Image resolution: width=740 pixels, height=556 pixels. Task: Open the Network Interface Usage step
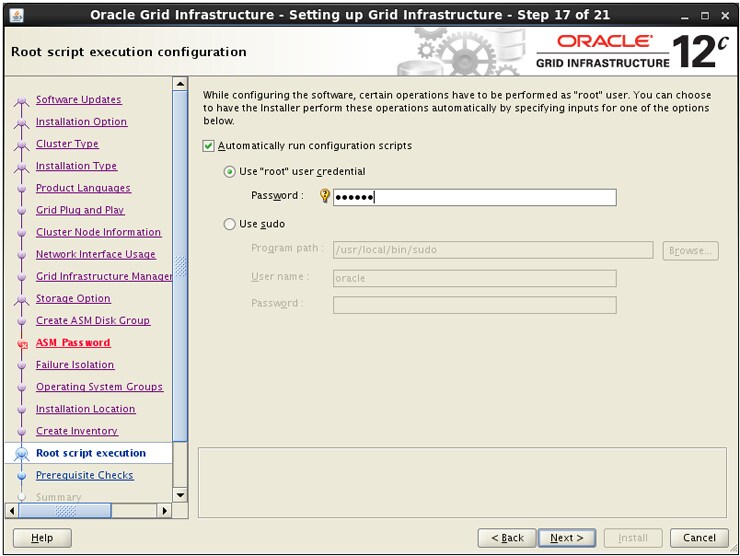pos(96,255)
